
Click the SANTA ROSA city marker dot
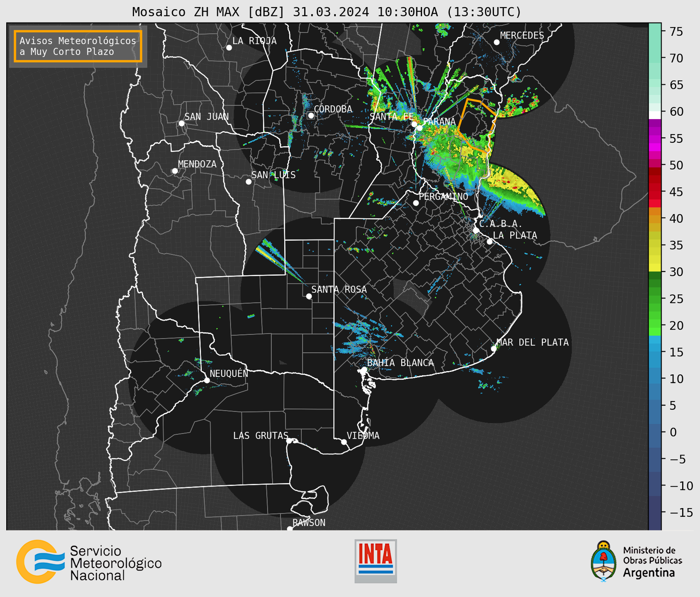click(309, 296)
